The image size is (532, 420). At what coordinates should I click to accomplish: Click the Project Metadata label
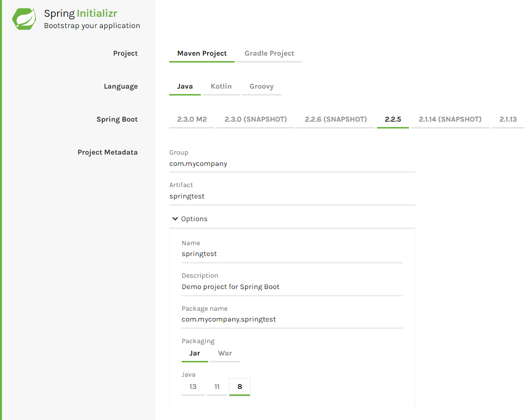click(x=108, y=153)
